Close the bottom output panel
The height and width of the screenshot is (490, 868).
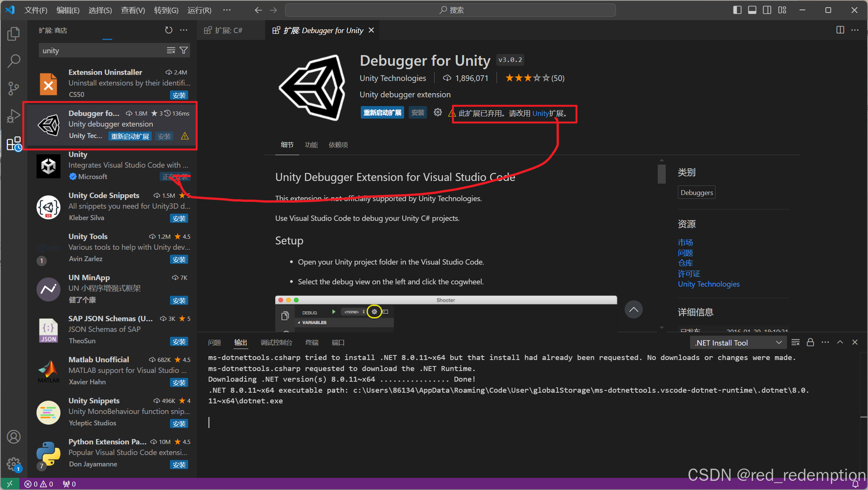click(x=855, y=343)
